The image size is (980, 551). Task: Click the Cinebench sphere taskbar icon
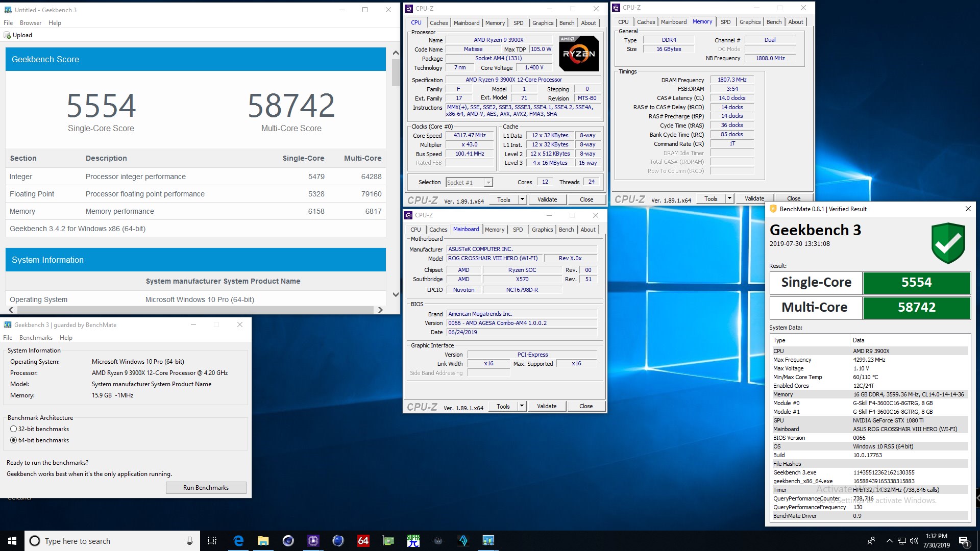tap(288, 541)
